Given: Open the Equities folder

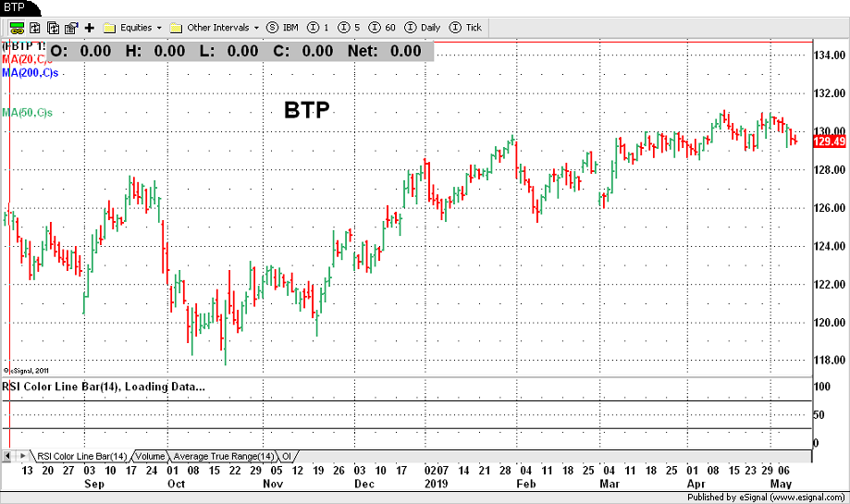Looking at the screenshot, I should click(128, 28).
